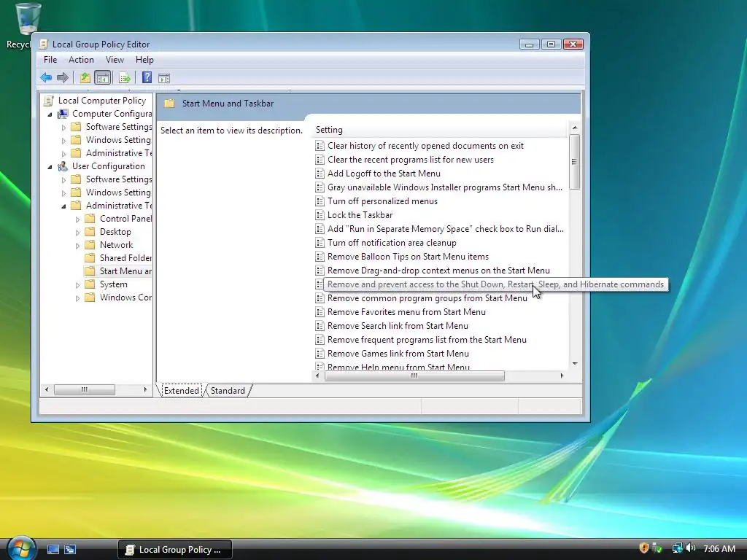Expand Windows Settings under User Configuration
747x560 pixels.
(x=63, y=192)
